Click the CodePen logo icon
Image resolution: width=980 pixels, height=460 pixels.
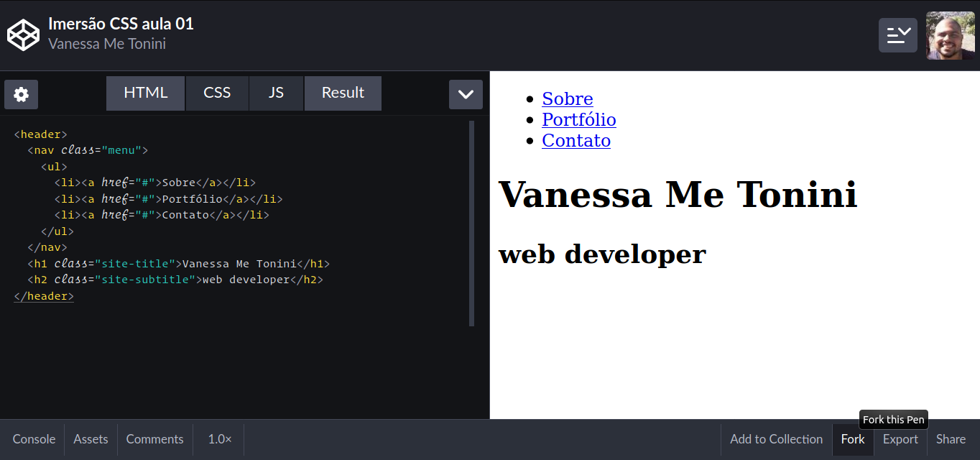(23, 34)
